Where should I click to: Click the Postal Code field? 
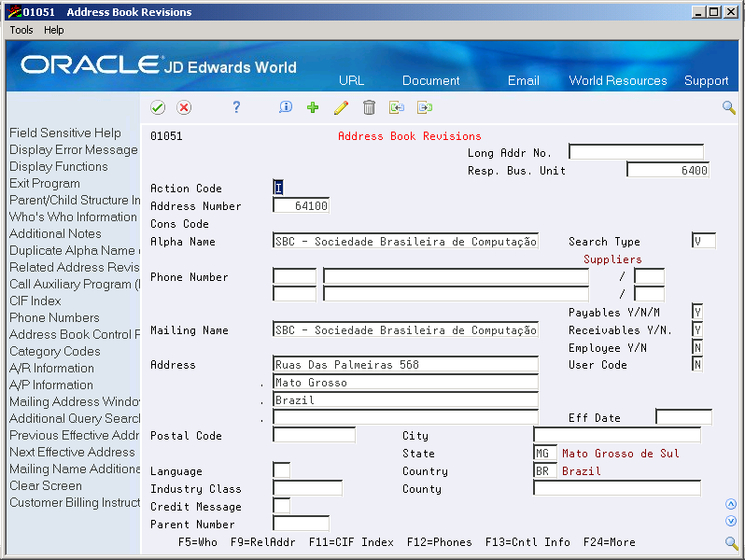314,435
